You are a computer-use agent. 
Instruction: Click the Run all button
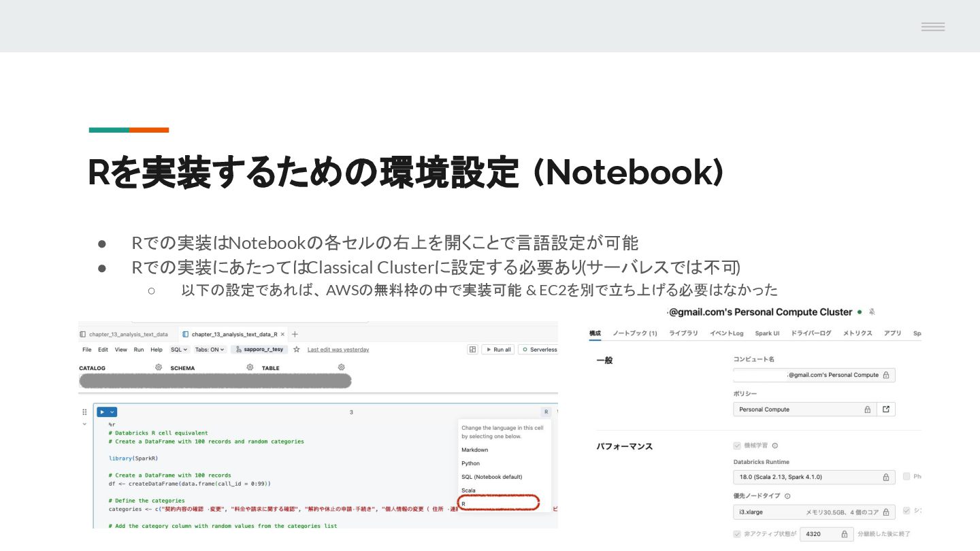[497, 350]
